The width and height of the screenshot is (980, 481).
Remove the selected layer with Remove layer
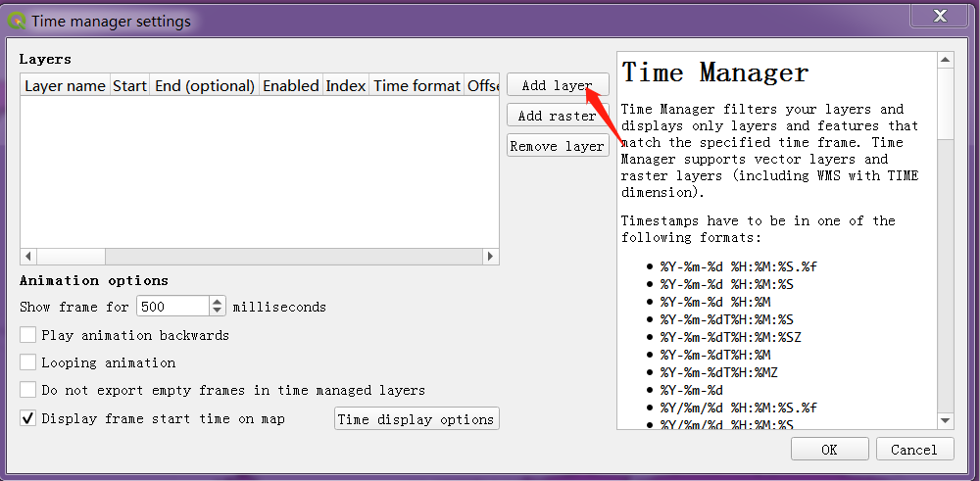click(x=557, y=146)
